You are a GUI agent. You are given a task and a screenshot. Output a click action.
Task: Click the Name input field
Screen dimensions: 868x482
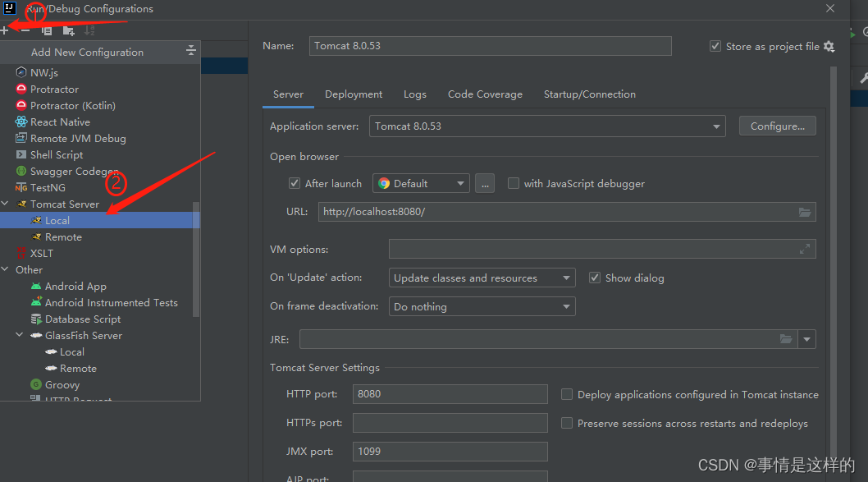[490, 46]
